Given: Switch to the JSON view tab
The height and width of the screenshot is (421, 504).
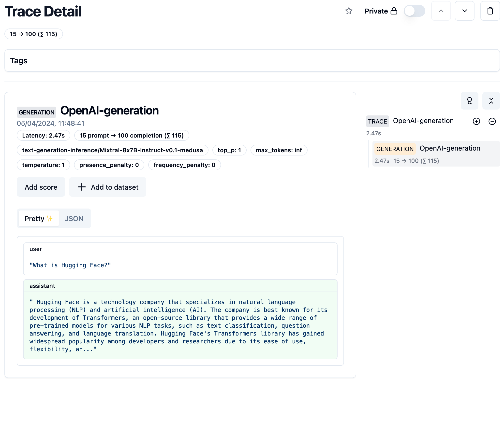Looking at the screenshot, I should (x=74, y=219).
